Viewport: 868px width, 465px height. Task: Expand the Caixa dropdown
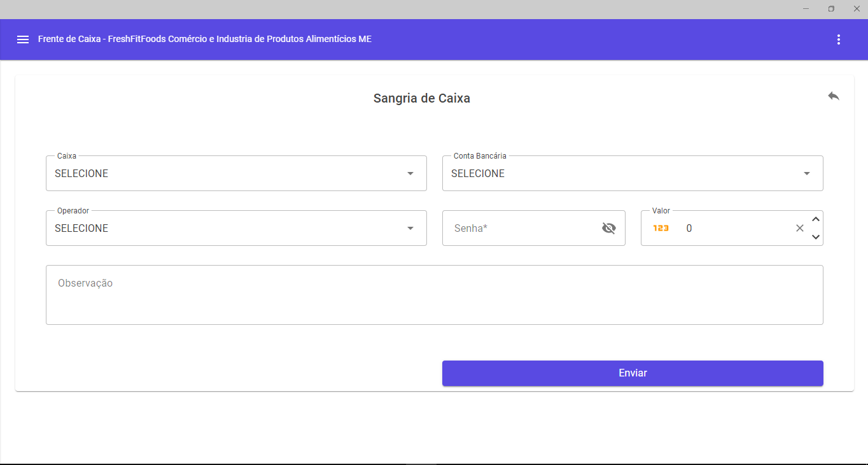click(x=235, y=173)
